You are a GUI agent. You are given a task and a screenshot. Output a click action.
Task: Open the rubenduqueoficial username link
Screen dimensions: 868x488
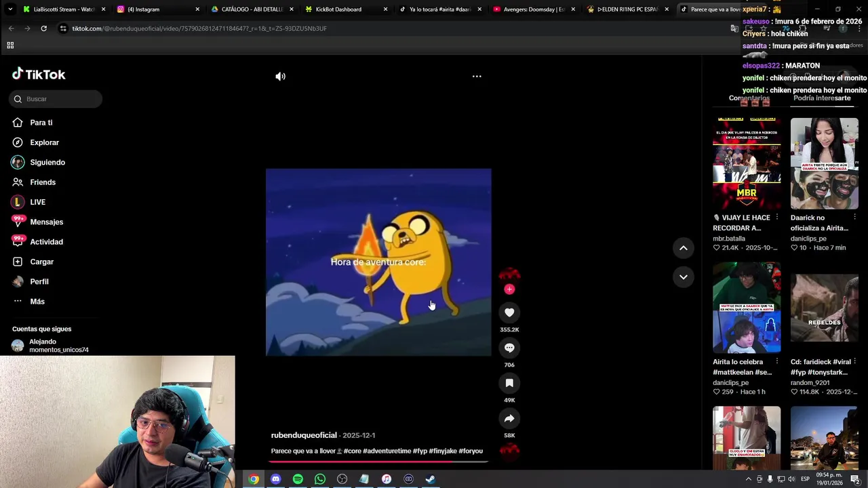pos(304,435)
